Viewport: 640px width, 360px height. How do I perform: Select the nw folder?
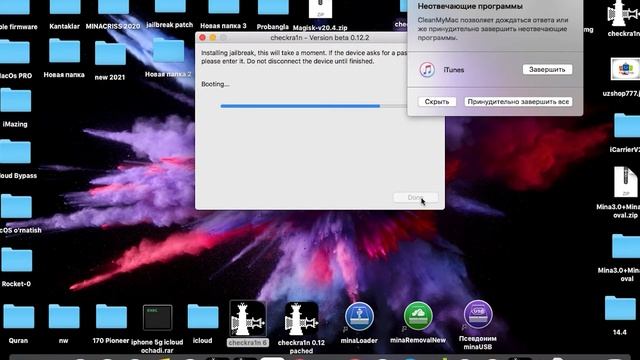(x=64, y=317)
